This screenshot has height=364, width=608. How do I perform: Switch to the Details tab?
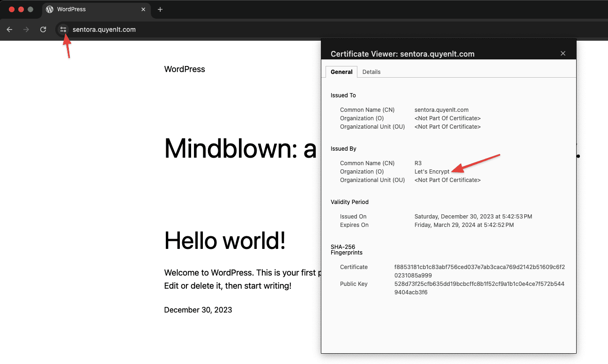coord(371,72)
